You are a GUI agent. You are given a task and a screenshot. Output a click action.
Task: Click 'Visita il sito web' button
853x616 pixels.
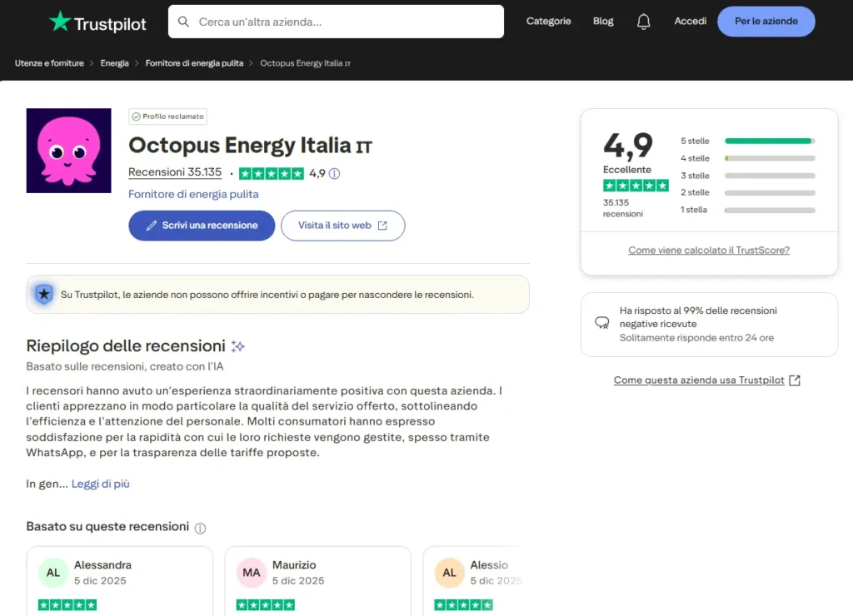point(342,226)
